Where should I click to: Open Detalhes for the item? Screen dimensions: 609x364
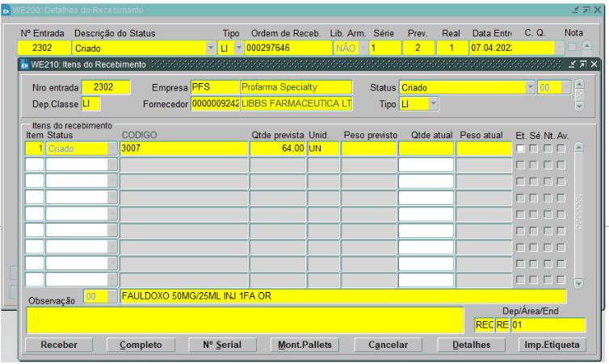tap(471, 345)
